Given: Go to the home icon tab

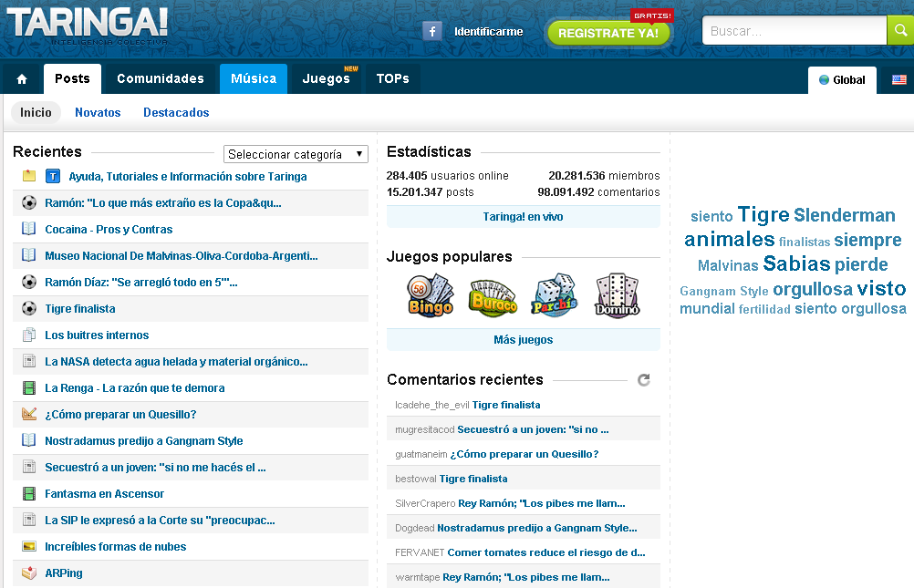Looking at the screenshot, I should 22,79.
